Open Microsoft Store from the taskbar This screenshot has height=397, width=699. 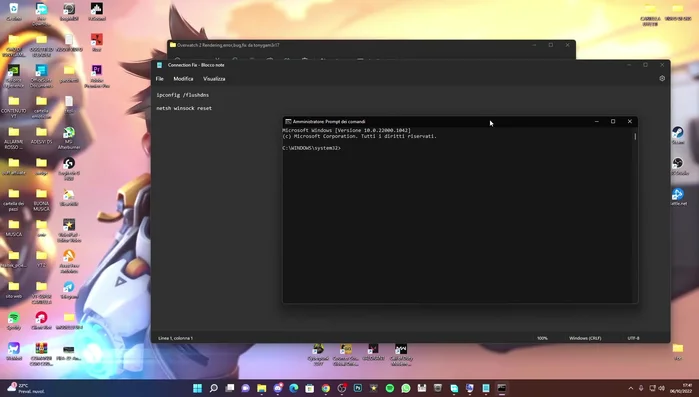click(310, 388)
